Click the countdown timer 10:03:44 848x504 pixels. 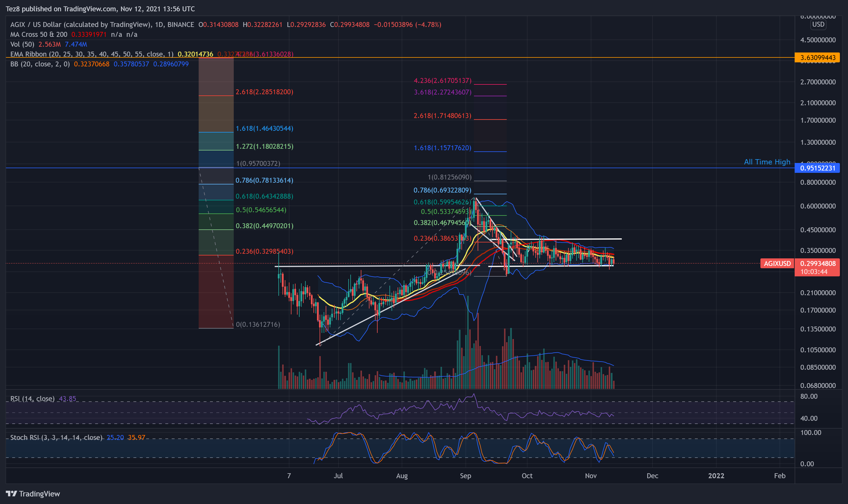pos(814,272)
